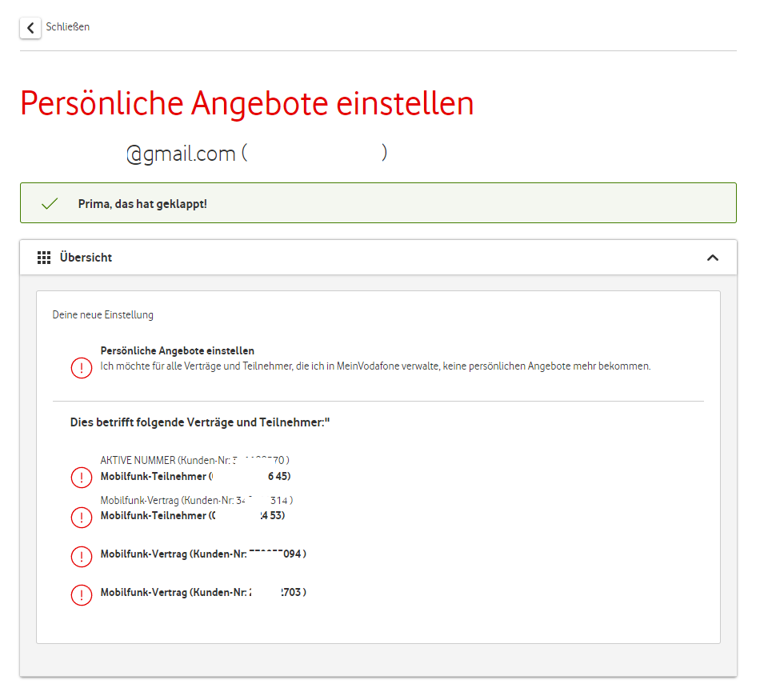Click the warning icon beside AKTIVE NUMMER entry

(x=81, y=477)
